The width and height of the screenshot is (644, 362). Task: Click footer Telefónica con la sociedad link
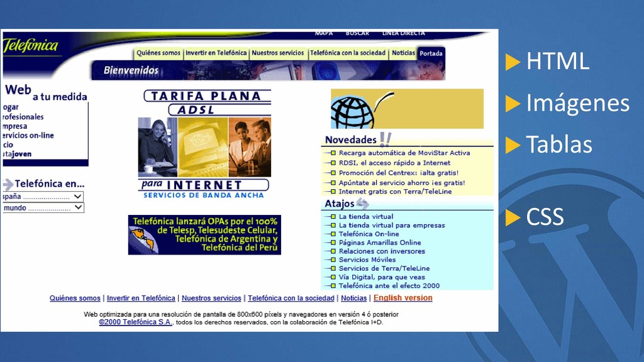coord(291,298)
